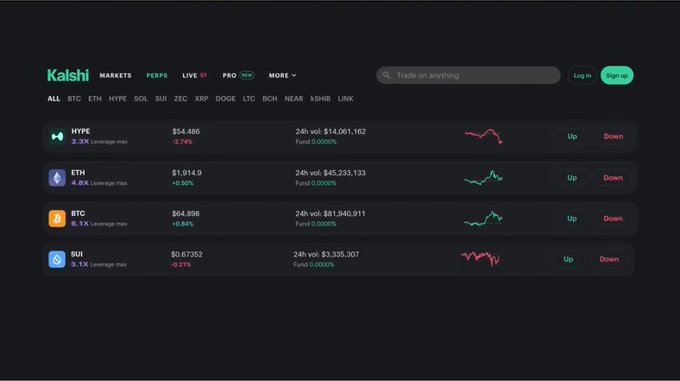680x381 pixels.
Task: Expand the MORE dropdown
Action: 282,75
